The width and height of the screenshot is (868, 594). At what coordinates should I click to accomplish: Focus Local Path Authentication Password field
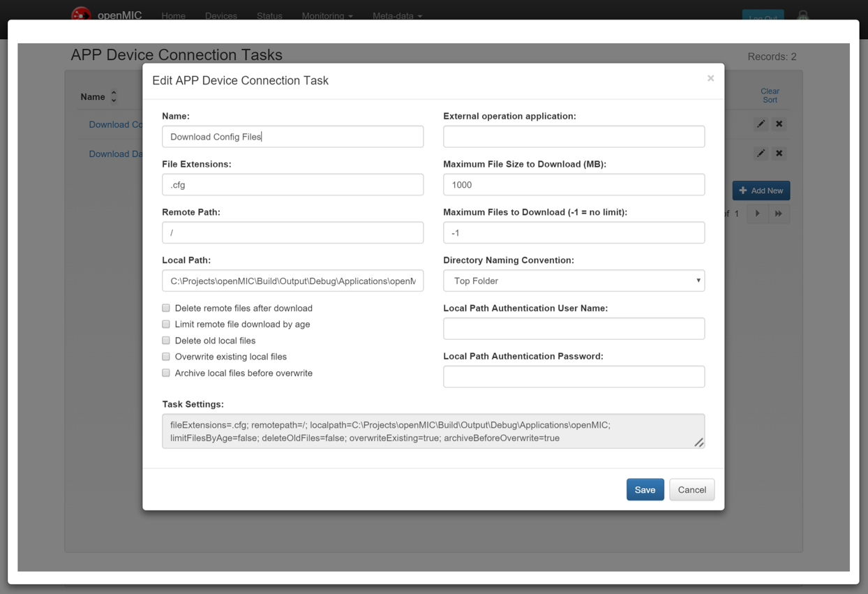click(574, 376)
